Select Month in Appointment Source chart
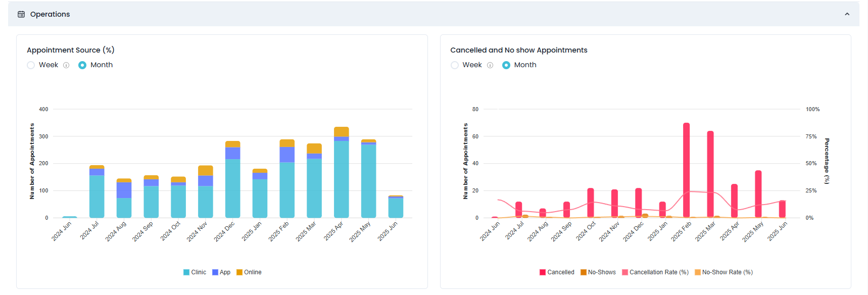Image resolution: width=868 pixels, height=295 pixels. 82,65
